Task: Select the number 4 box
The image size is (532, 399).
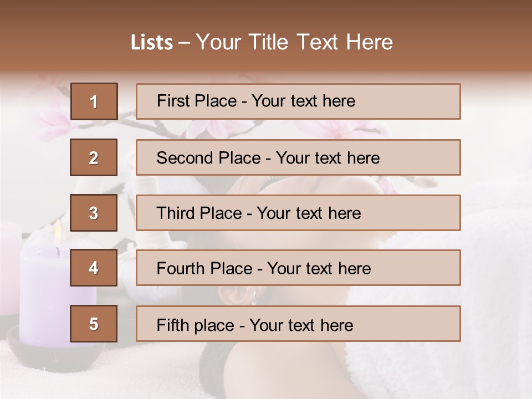Action: pos(94,268)
